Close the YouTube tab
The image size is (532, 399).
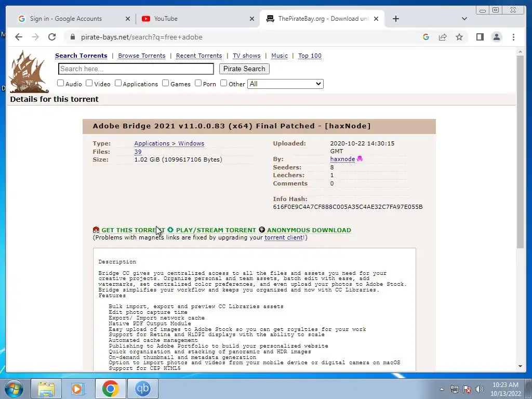point(252,19)
